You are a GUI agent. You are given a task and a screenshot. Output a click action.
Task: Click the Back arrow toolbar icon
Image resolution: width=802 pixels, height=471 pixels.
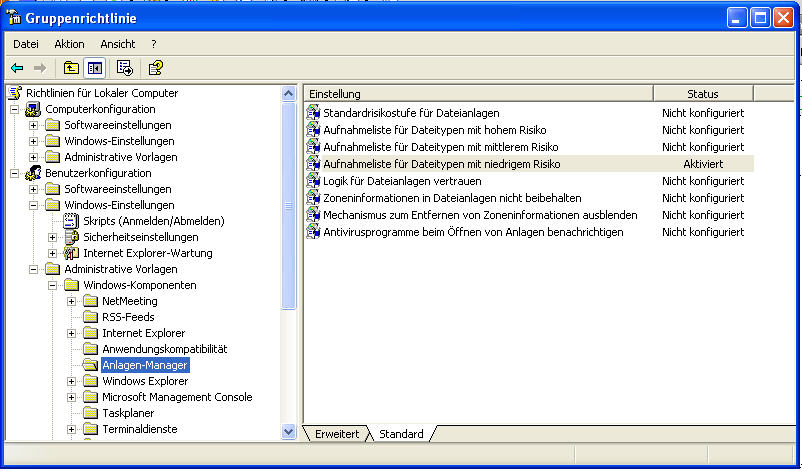17,68
